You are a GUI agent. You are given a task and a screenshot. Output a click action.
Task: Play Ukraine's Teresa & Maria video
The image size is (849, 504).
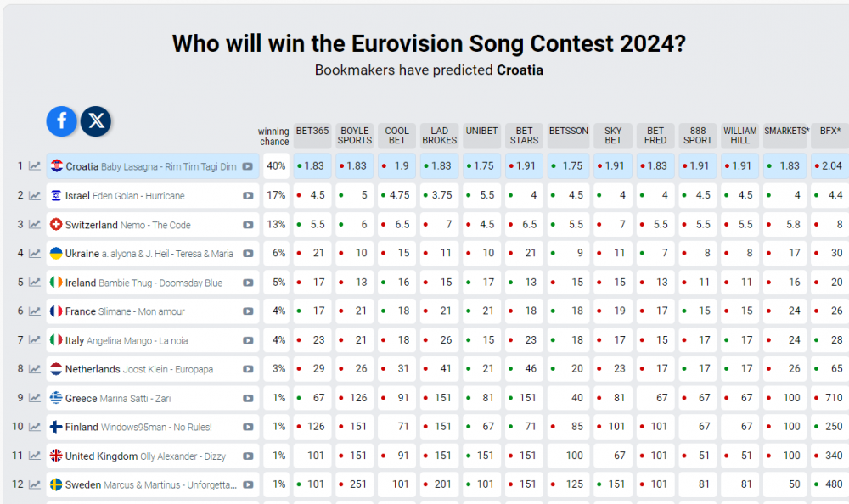click(248, 254)
